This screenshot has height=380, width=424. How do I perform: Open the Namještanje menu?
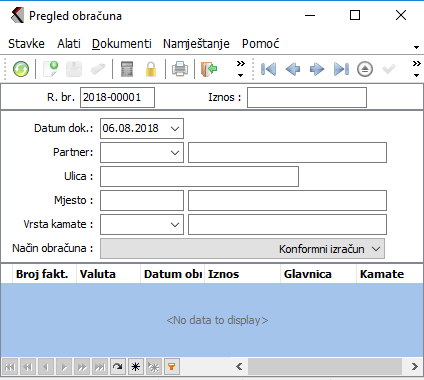tap(196, 44)
